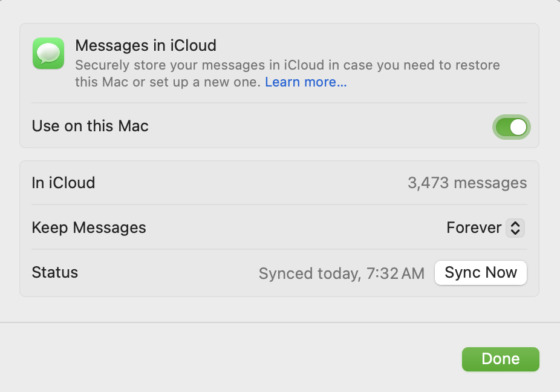This screenshot has width=560, height=392.
Task: Click the green Messages app icon
Action: pos(48,53)
